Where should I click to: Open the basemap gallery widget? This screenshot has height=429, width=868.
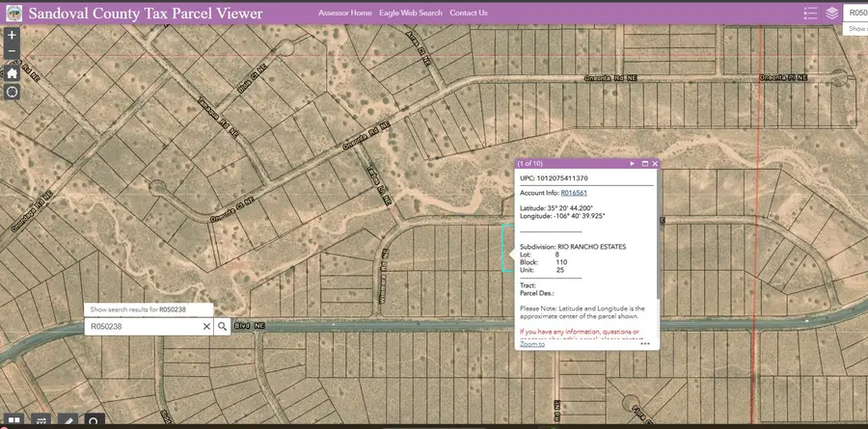click(x=14, y=421)
